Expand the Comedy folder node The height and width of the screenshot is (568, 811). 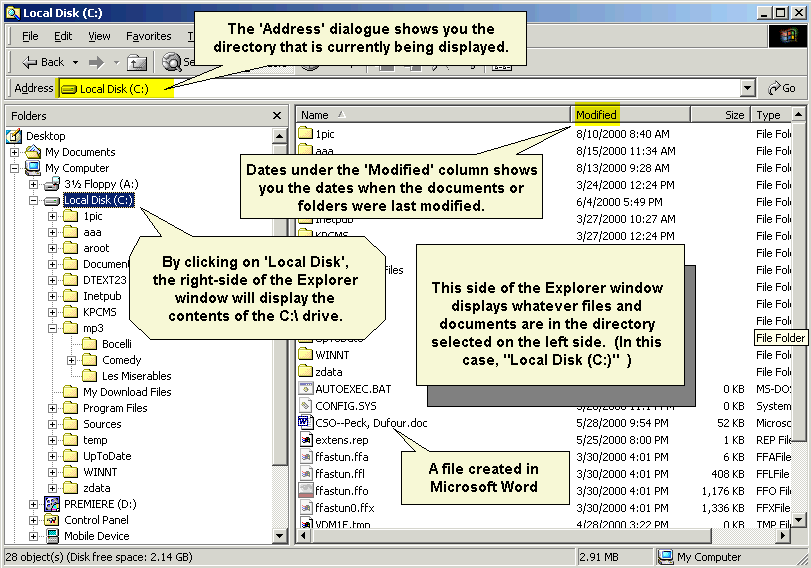tap(72, 360)
